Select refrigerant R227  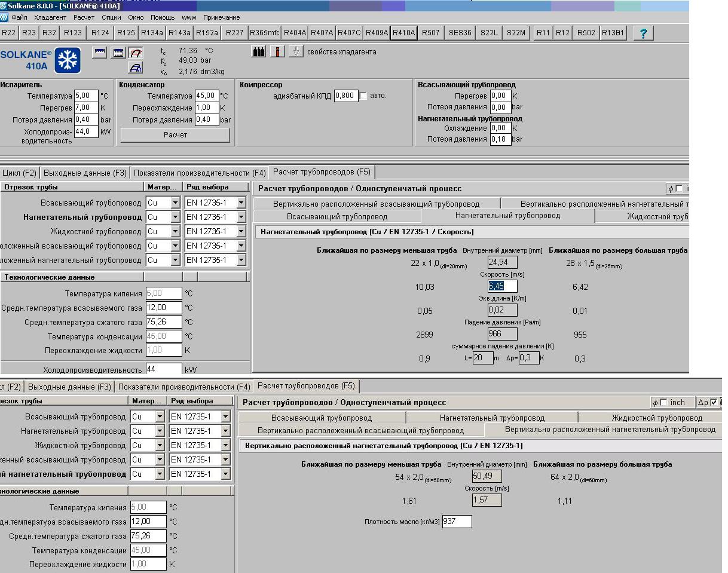[235, 33]
